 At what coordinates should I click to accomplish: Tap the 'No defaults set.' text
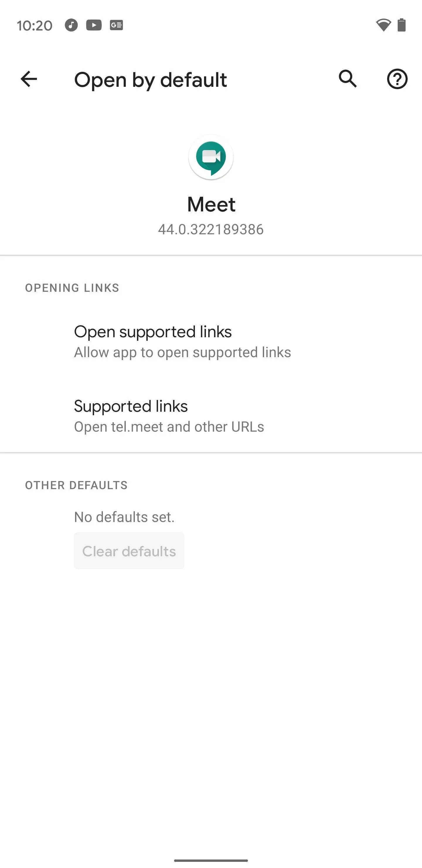tap(124, 517)
